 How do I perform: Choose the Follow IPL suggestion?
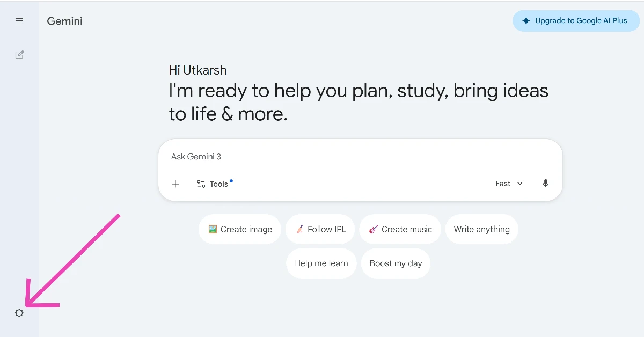coord(320,229)
